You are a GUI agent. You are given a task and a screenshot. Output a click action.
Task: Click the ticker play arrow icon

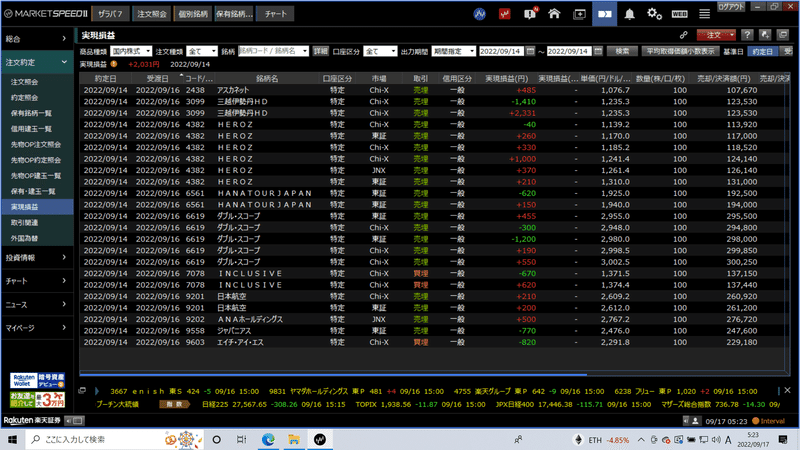tap(96, 391)
